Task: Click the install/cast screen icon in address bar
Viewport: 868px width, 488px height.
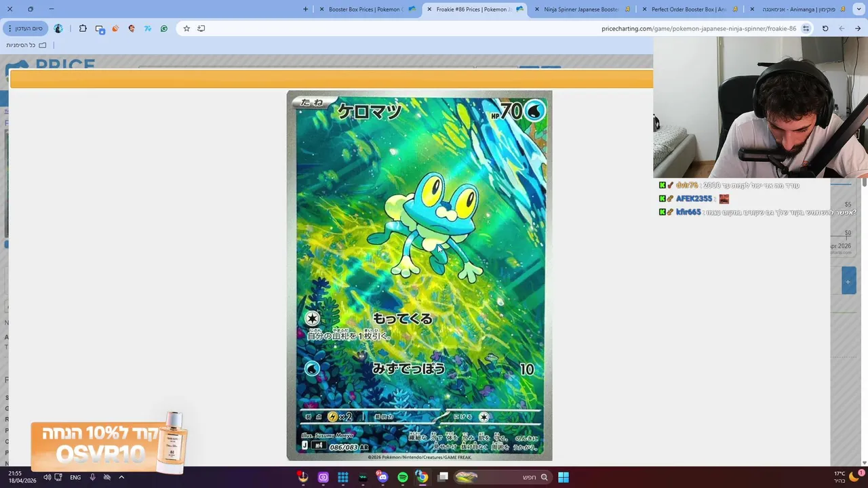Action: (201, 28)
